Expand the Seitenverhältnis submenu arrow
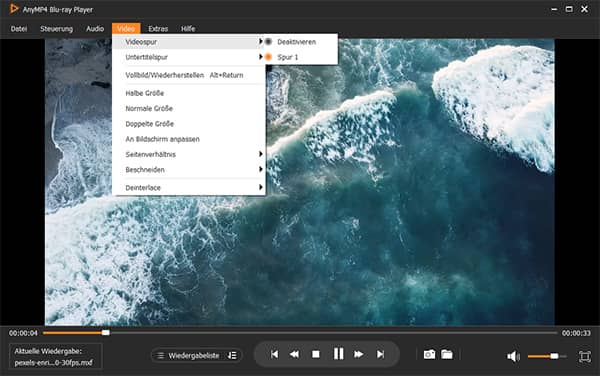The width and height of the screenshot is (600, 376). (261, 154)
